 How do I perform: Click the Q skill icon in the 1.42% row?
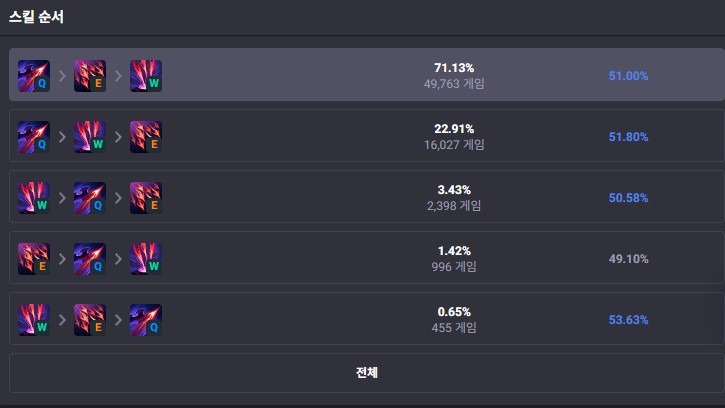pos(90,259)
